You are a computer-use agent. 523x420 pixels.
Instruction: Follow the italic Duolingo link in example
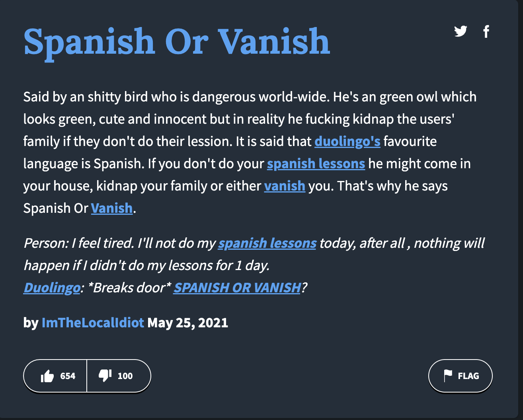pyautogui.click(x=52, y=288)
